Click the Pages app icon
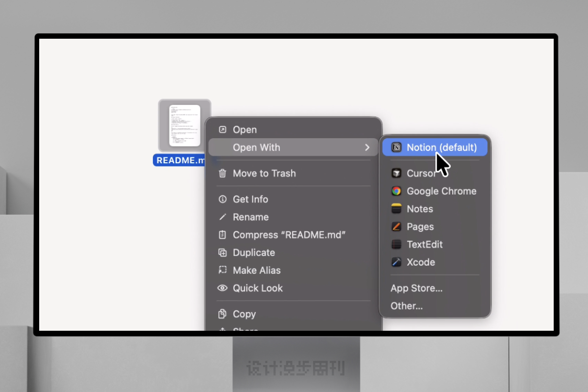The height and width of the screenshot is (392, 588). coord(396,226)
